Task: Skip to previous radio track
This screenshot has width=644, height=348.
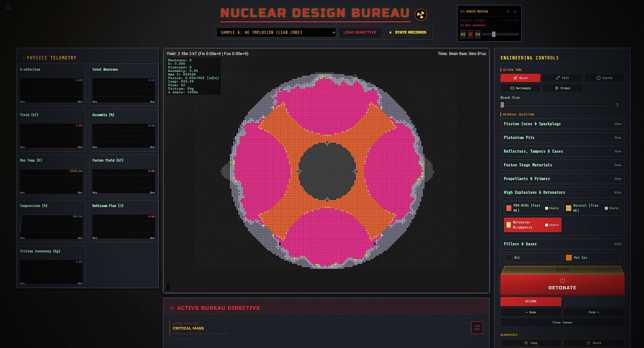Action: pyautogui.click(x=463, y=34)
